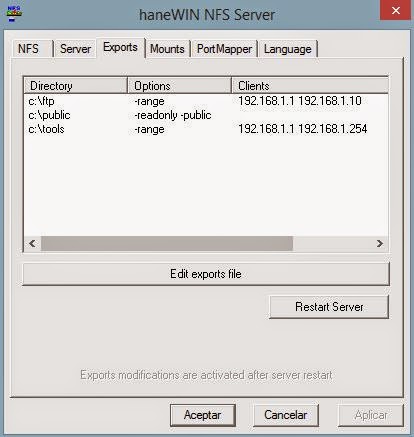Screen dimensions: 414x437
Task: Select the Exports tab
Action: 120,47
